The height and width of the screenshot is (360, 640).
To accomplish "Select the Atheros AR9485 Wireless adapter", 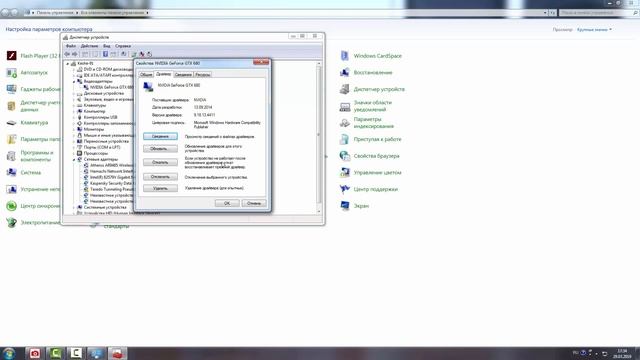I will click(x=109, y=165).
